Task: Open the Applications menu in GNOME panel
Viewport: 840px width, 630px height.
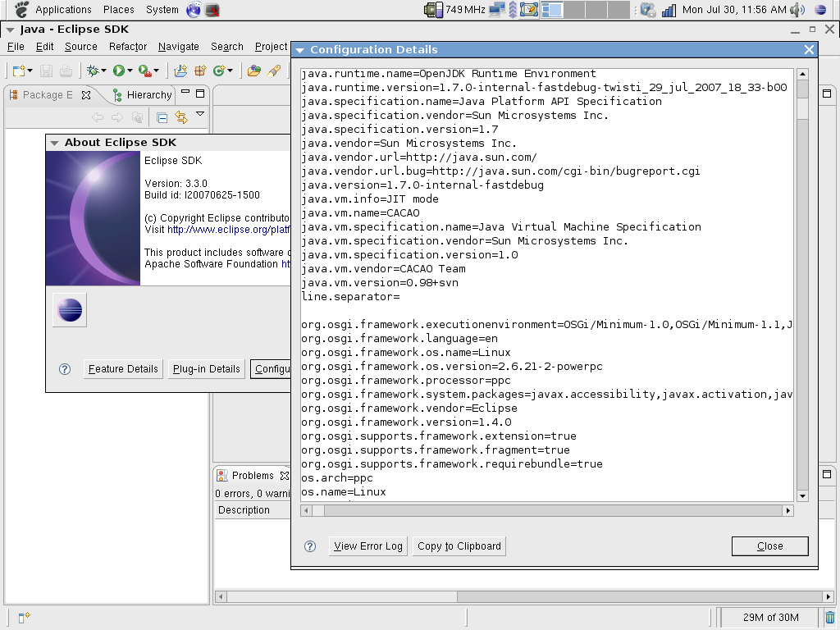Action: coord(63,10)
